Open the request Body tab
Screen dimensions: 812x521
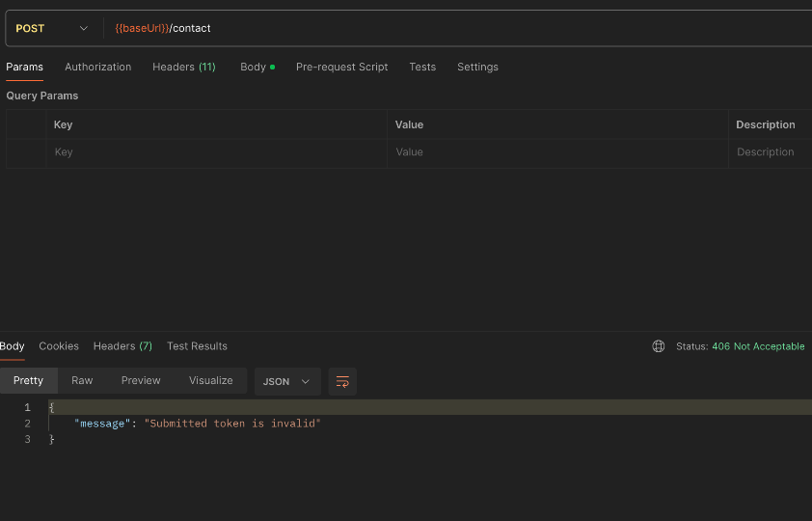(x=257, y=67)
